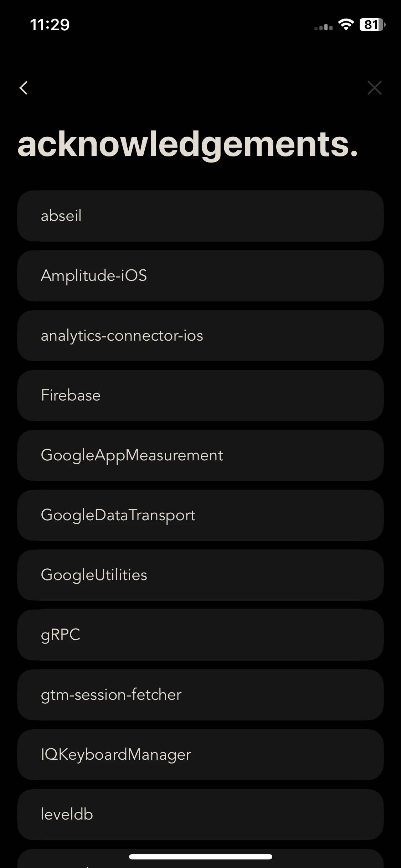Viewport: 401px width, 868px height.
Task: Tap the partially visible row below leveldb
Action: 200,859
